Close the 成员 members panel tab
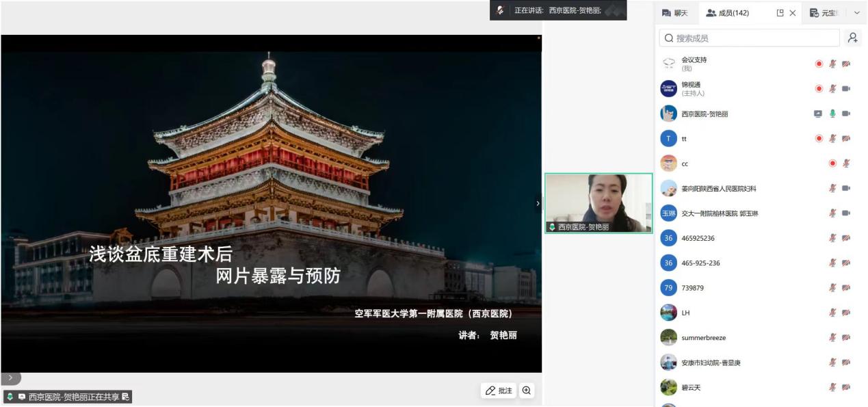The image size is (868, 407). pos(793,13)
